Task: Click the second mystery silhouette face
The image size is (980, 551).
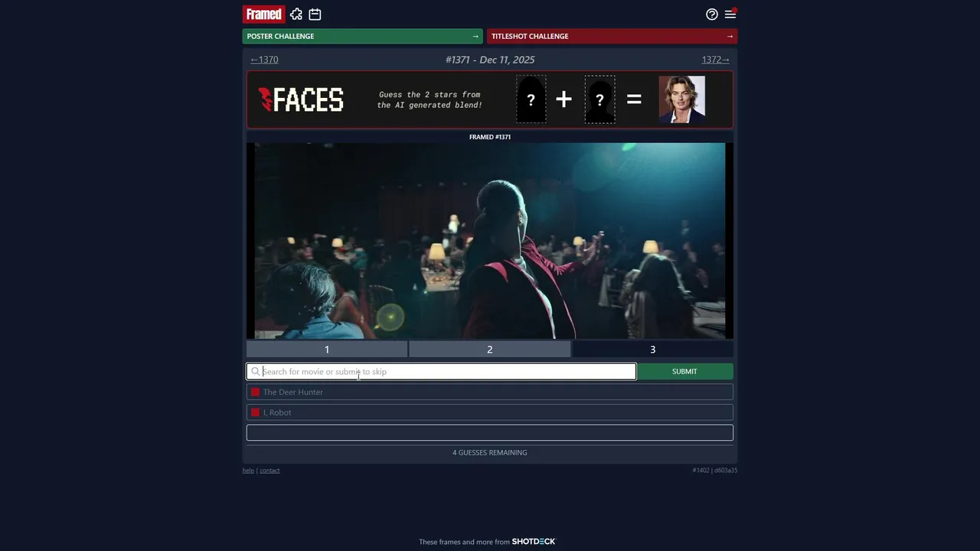Action: click(599, 99)
